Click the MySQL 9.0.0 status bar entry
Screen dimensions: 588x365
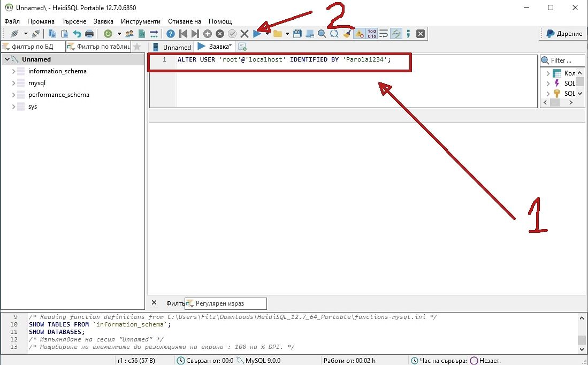259,361
